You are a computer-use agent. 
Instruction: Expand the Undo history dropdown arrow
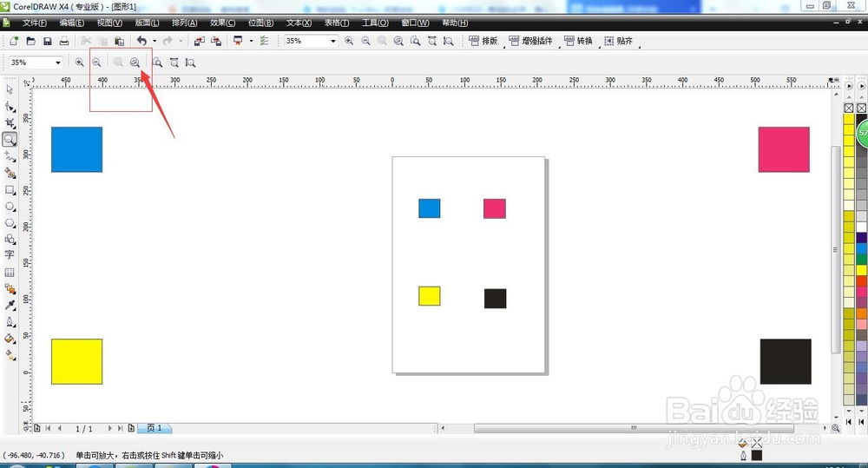(x=155, y=41)
